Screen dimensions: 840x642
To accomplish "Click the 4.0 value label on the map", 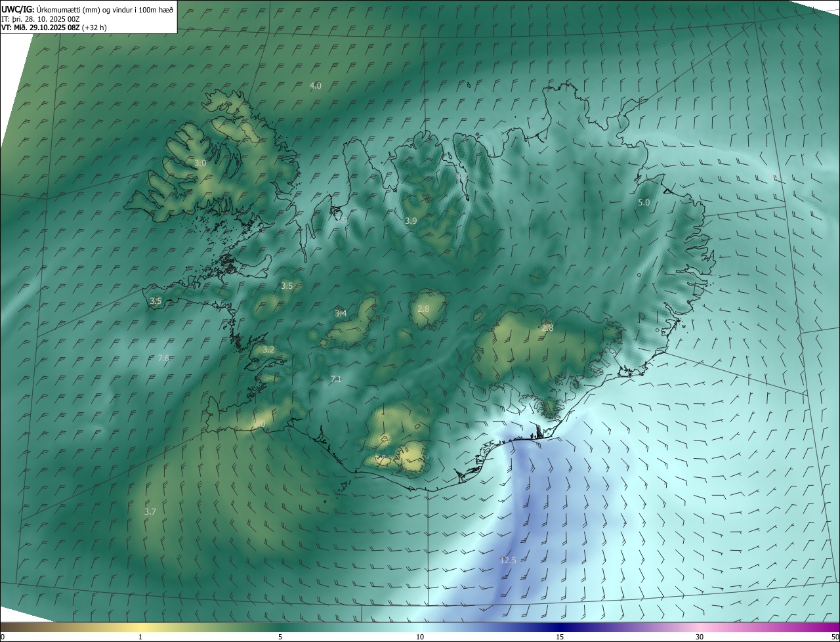I will coord(316,85).
